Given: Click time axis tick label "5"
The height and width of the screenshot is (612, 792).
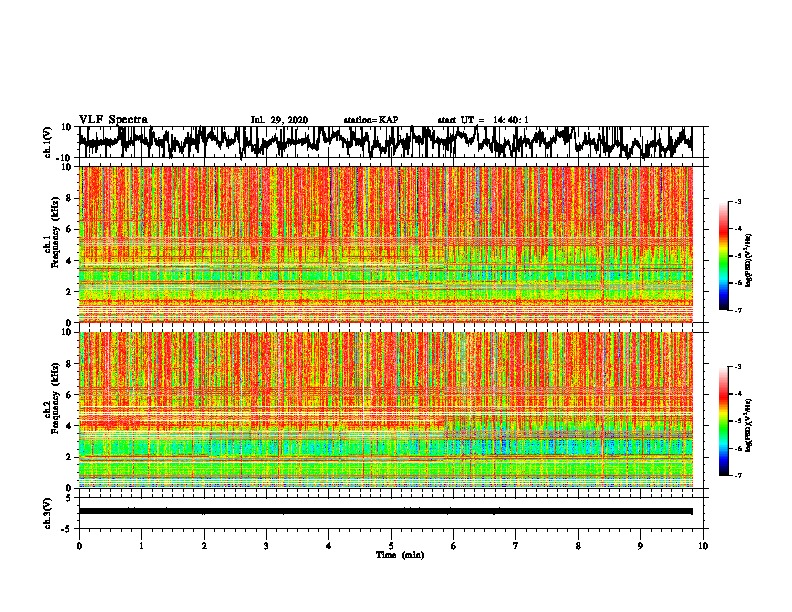Looking at the screenshot, I should click(391, 546).
